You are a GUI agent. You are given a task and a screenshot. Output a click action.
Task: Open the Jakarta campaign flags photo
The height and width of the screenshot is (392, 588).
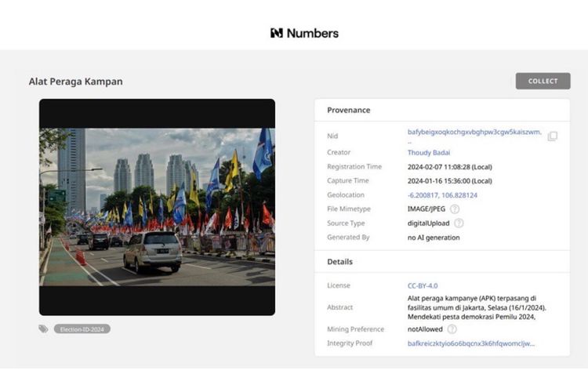pos(157,207)
